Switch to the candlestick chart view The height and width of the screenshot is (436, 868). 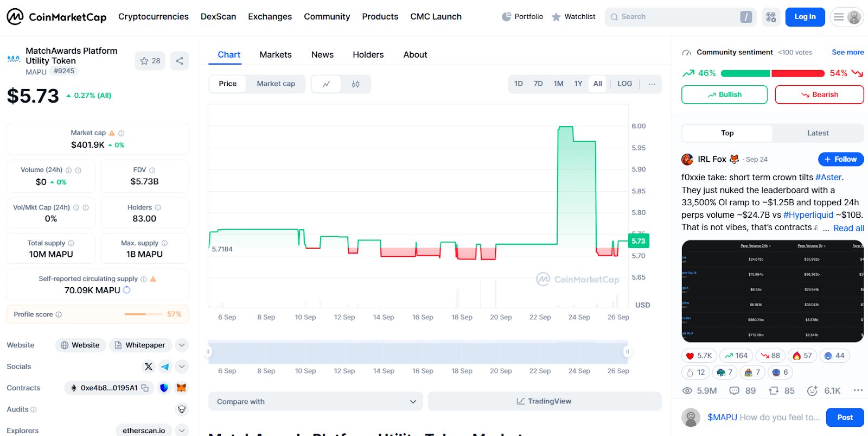356,84
